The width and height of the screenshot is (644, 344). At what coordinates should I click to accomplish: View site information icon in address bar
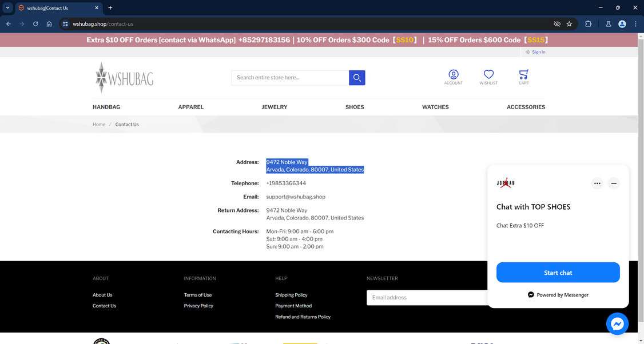click(x=65, y=24)
